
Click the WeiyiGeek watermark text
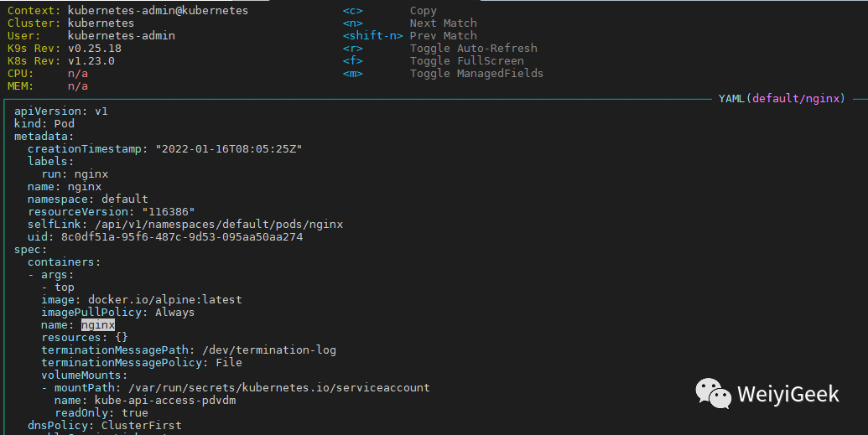tap(787, 394)
